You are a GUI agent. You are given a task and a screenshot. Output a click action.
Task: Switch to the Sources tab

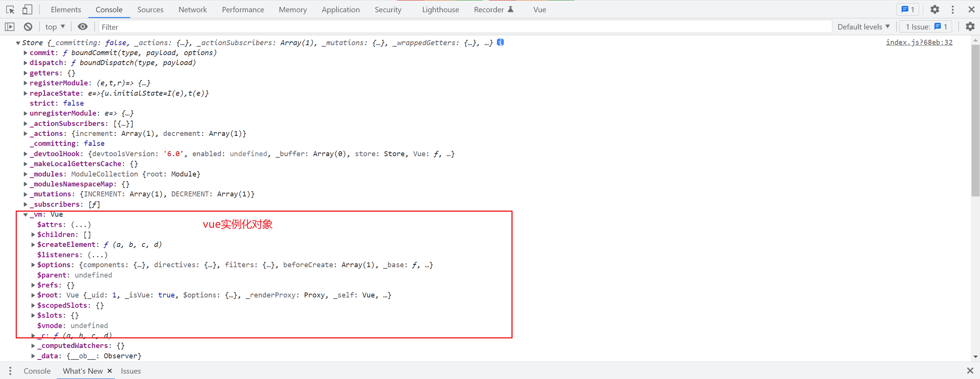(150, 10)
